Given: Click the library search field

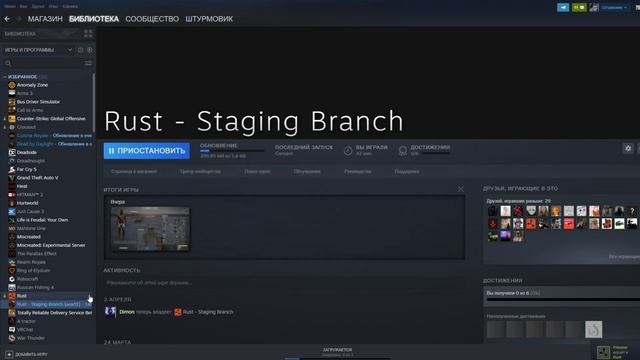Looking at the screenshot, I should coord(43,63).
